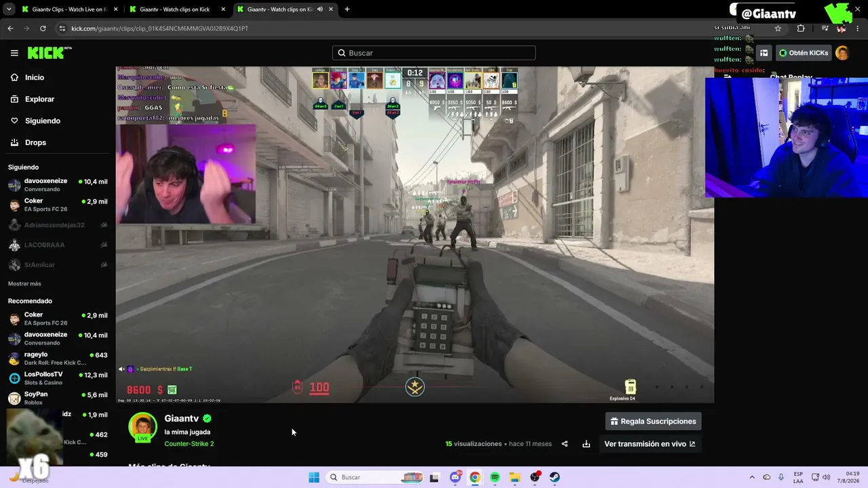The width and height of the screenshot is (868, 488).
Task: Show hidden system tray icons
Action: (x=751, y=477)
